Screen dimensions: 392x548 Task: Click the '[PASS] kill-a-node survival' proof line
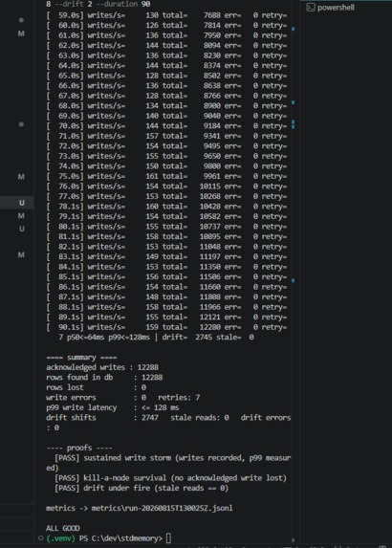coord(170,478)
